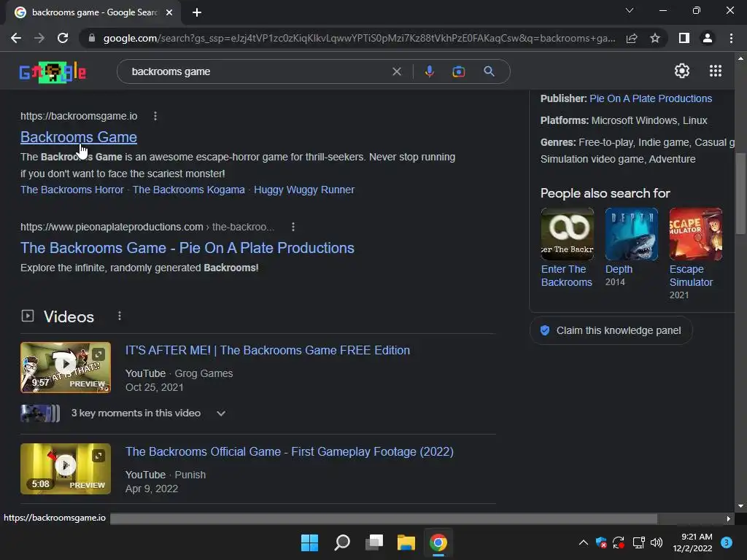747x560 pixels.
Task: Open the Escape Simulator link
Action: pyautogui.click(x=691, y=276)
